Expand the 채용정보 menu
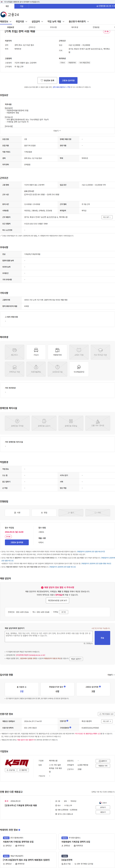This screenshot has width=115, height=868. [6, 22]
